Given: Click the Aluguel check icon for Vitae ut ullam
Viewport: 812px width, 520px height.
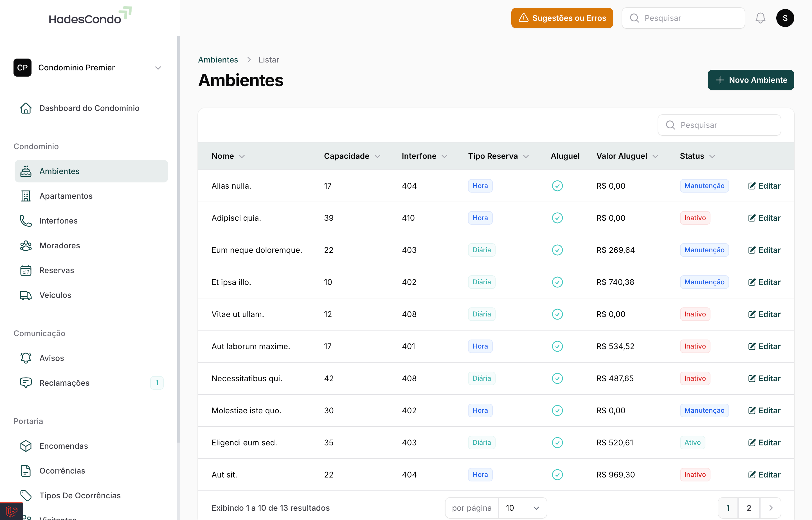Looking at the screenshot, I should point(557,314).
